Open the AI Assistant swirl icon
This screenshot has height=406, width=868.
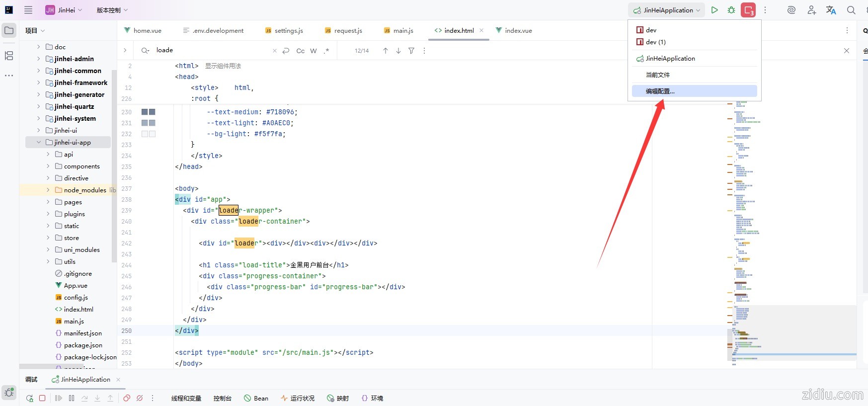[791, 10]
